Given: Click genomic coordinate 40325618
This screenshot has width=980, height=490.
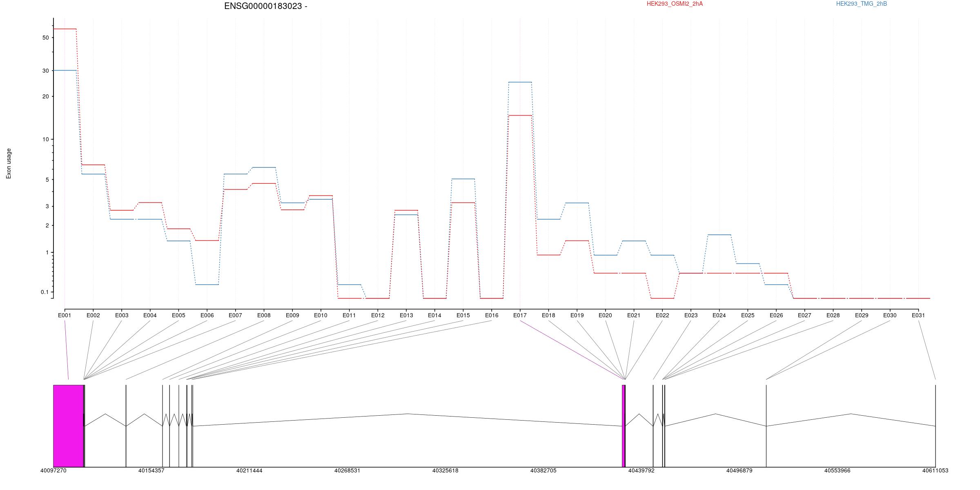Looking at the screenshot, I should [445, 470].
